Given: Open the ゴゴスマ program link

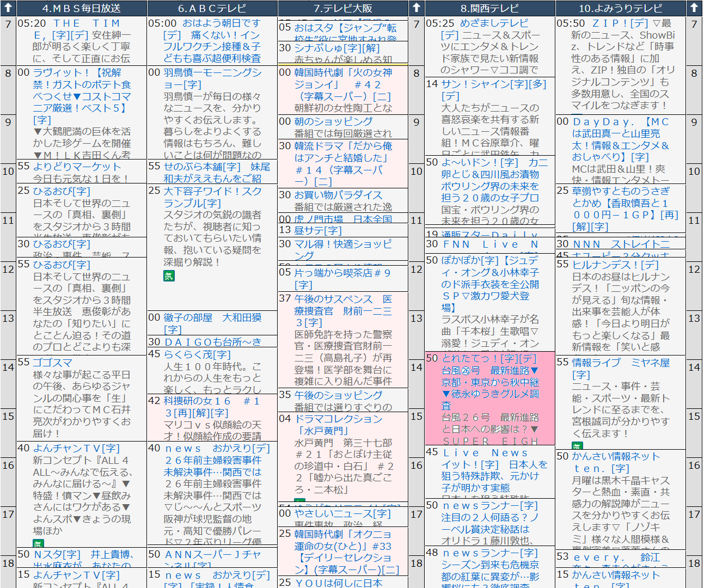Looking at the screenshot, I should point(52,363).
